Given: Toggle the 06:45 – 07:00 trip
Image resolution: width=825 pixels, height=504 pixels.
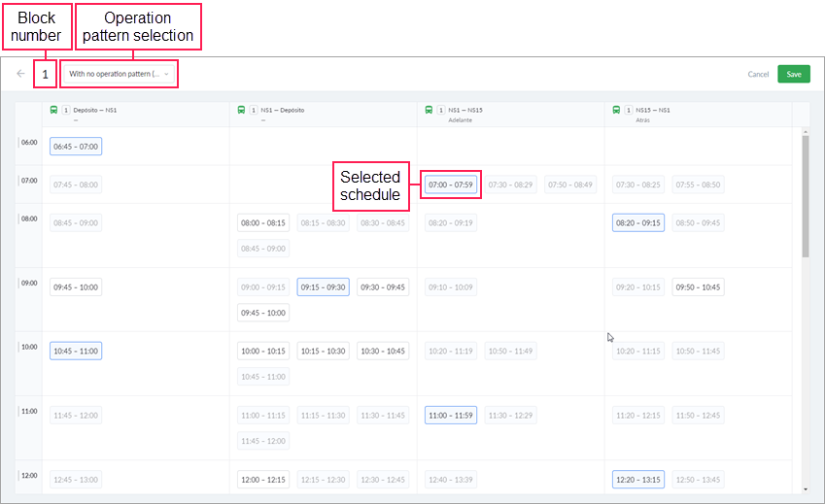Looking at the screenshot, I should click(x=76, y=146).
